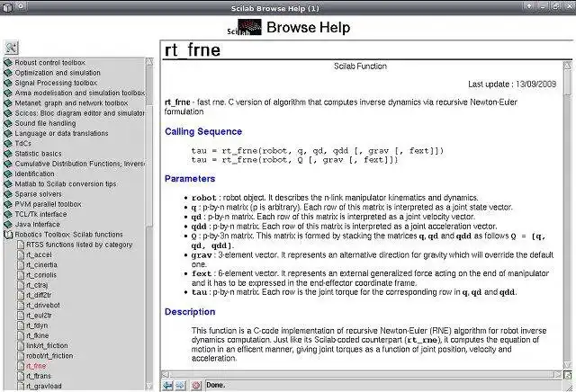This screenshot has height=392, width=576.
Task: Click the 'Last update : 13/09/2009' text
Action: point(512,84)
